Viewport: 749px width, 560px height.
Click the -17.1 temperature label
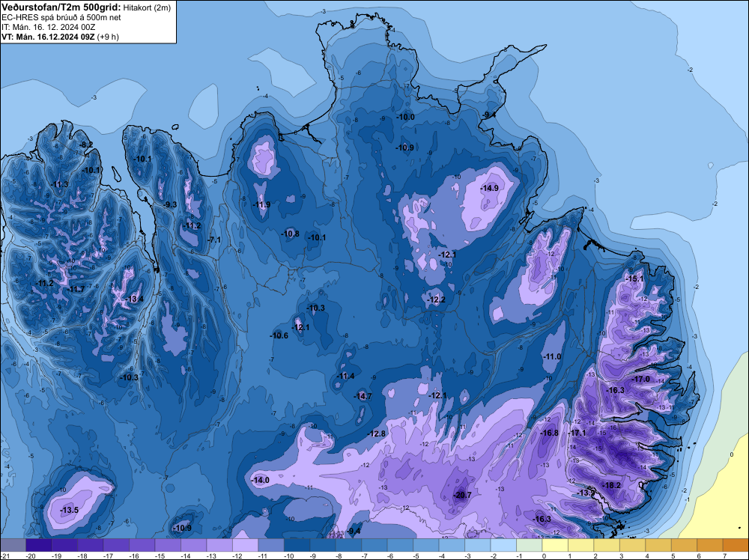click(x=577, y=433)
